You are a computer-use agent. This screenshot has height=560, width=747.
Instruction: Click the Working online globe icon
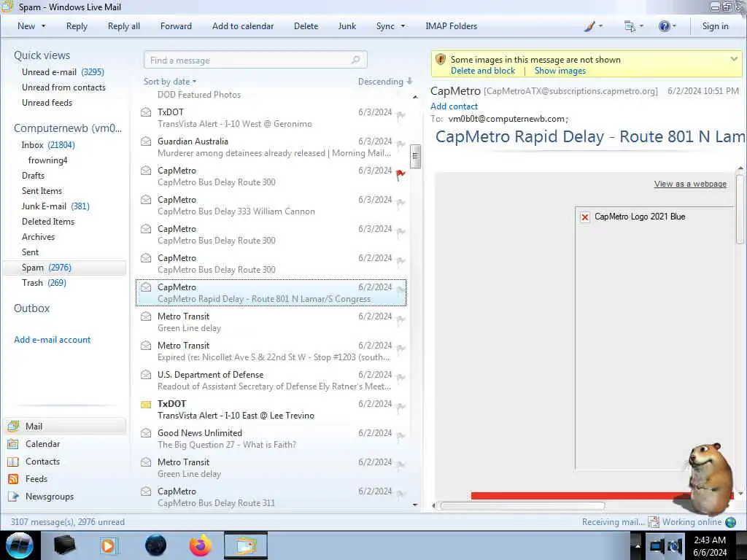[x=730, y=522]
